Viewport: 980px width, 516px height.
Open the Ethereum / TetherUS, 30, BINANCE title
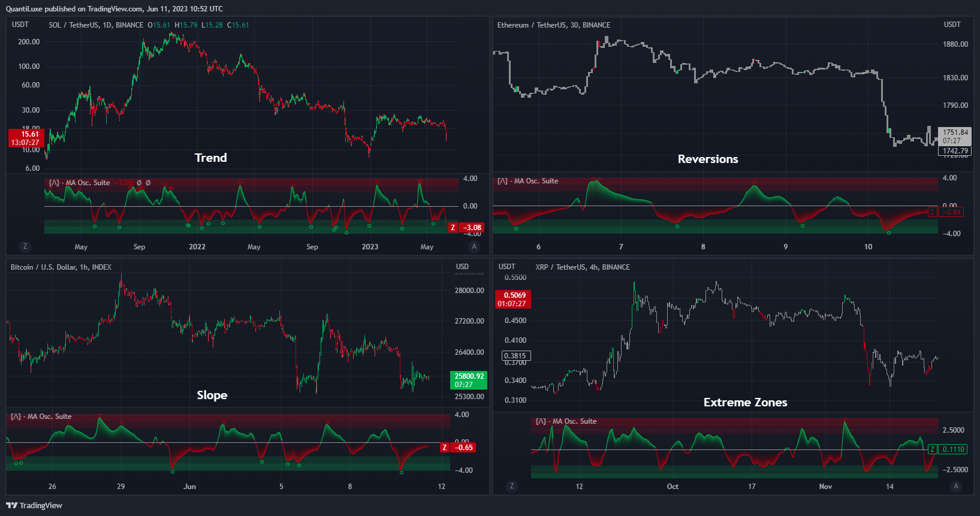(554, 25)
